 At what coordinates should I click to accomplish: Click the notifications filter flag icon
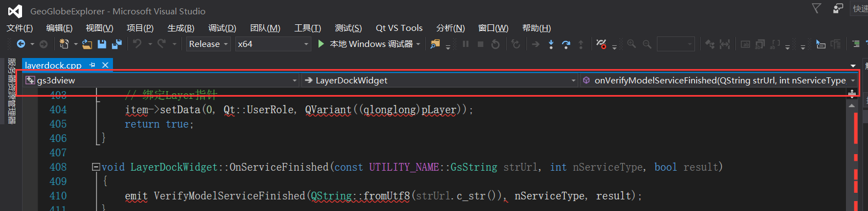817,8
